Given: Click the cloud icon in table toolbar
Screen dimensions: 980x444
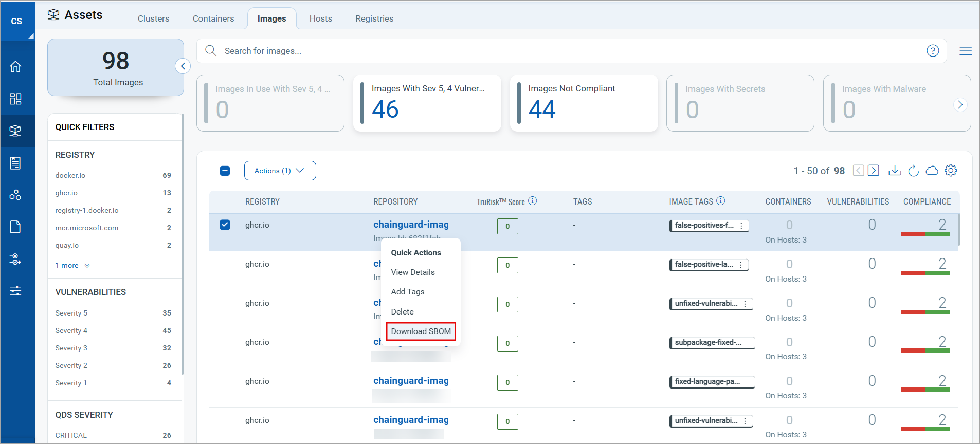Looking at the screenshot, I should point(932,171).
